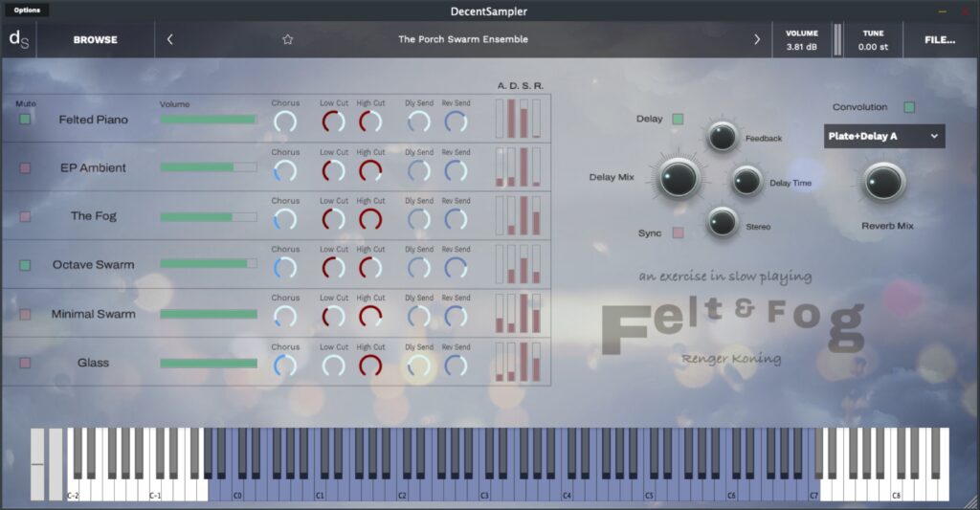Adjust Octave Swarm Chorus knob
The image size is (980, 510).
[285, 268]
